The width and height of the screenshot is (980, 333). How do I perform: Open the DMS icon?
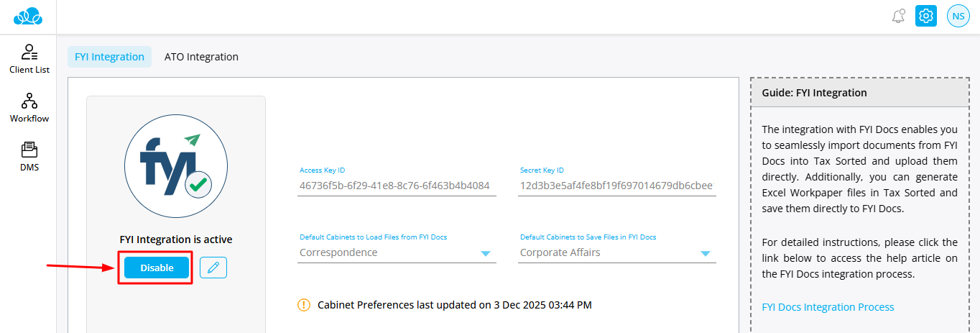pos(29,150)
